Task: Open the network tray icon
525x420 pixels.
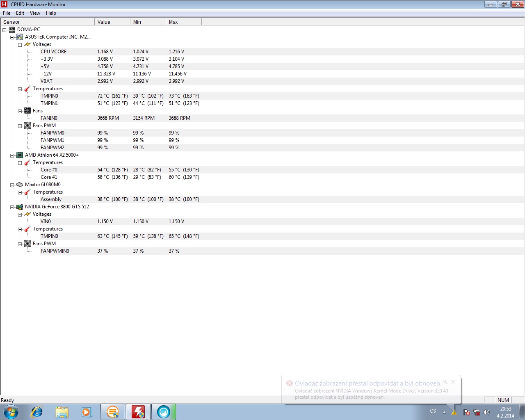Action: click(477, 412)
